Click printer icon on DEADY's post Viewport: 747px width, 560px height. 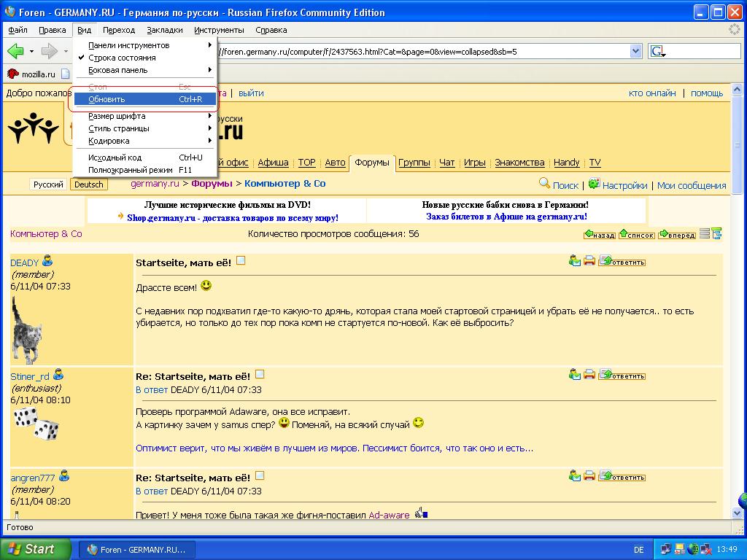click(x=589, y=261)
